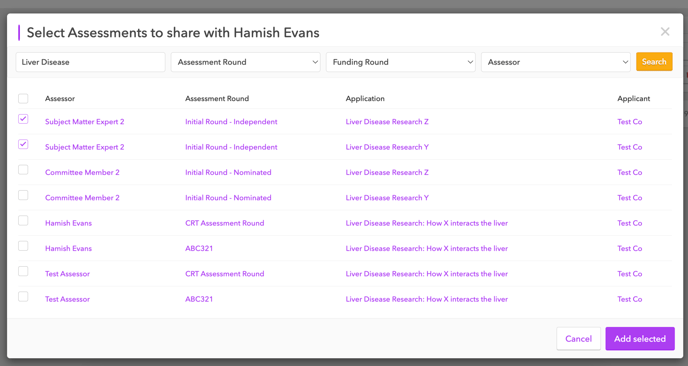Open Initial Round - Independent link for Research Z
The width and height of the screenshot is (688, 366).
(x=231, y=122)
